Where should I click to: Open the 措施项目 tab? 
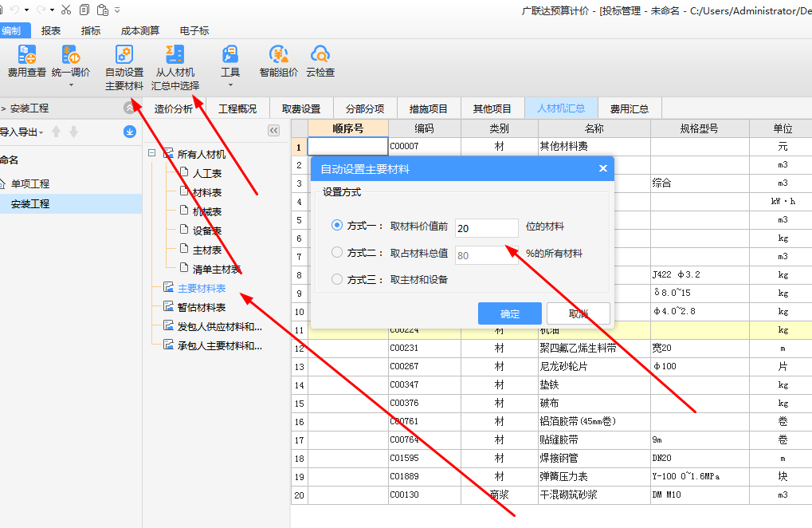[x=428, y=108]
